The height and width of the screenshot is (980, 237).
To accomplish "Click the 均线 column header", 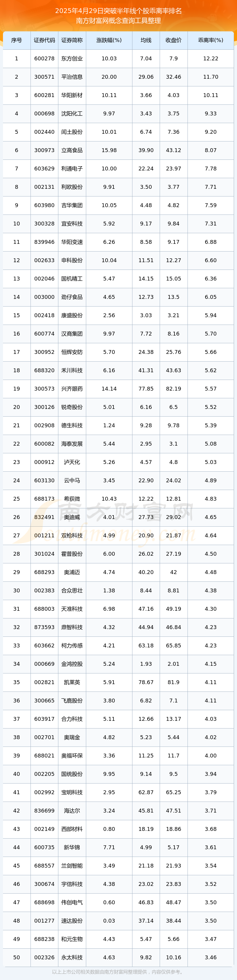I will pos(146,40).
